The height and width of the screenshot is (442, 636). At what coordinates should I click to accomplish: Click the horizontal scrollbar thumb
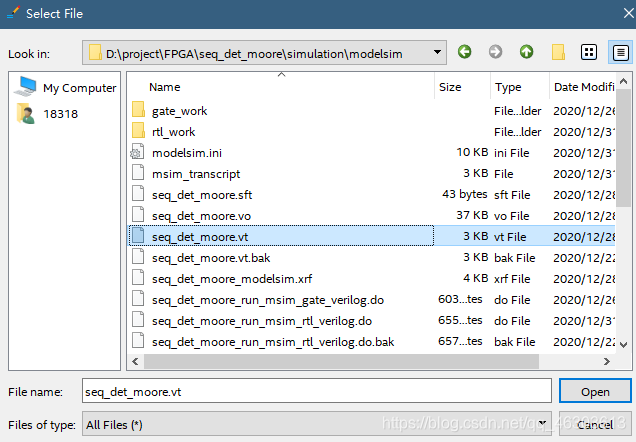[x=341, y=361]
